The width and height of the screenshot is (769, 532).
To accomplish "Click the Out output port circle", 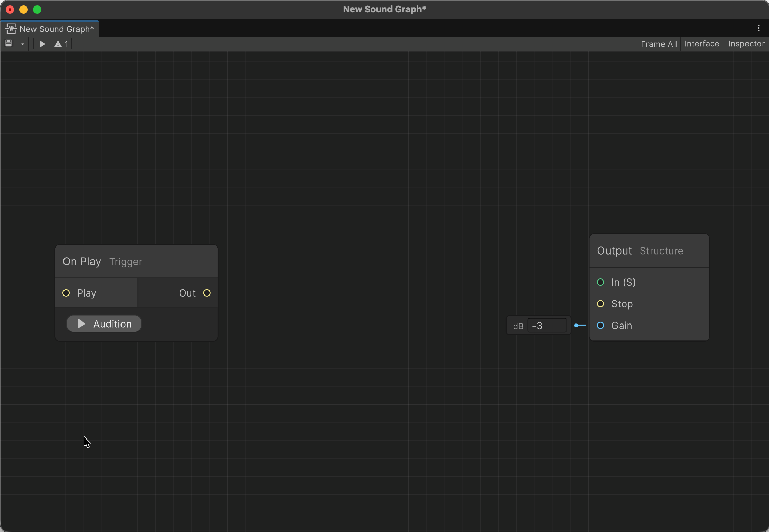I will [207, 293].
